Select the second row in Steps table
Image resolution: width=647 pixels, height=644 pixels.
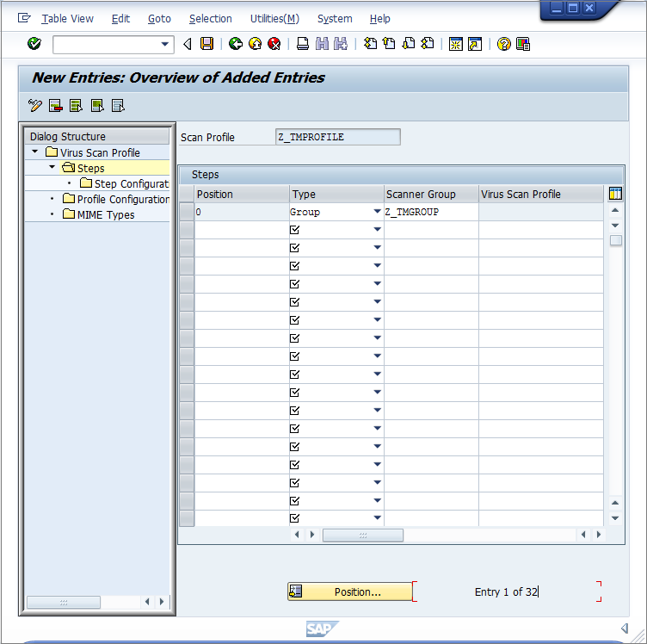tap(187, 230)
